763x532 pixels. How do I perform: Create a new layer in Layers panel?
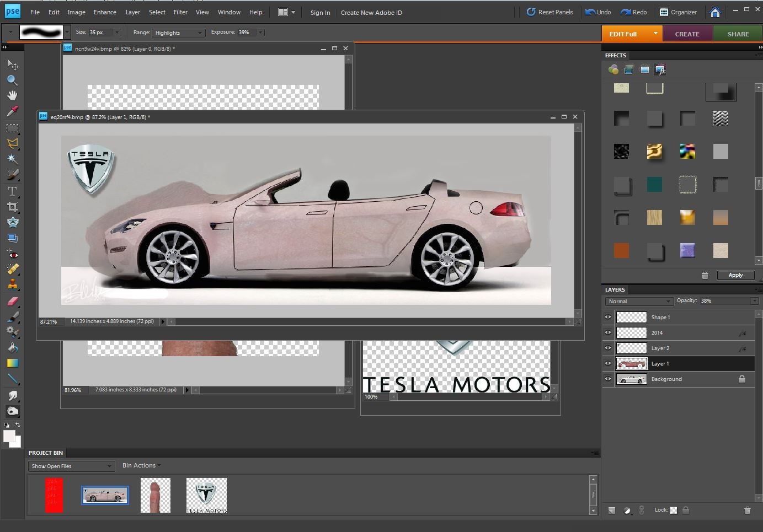pyautogui.click(x=612, y=510)
